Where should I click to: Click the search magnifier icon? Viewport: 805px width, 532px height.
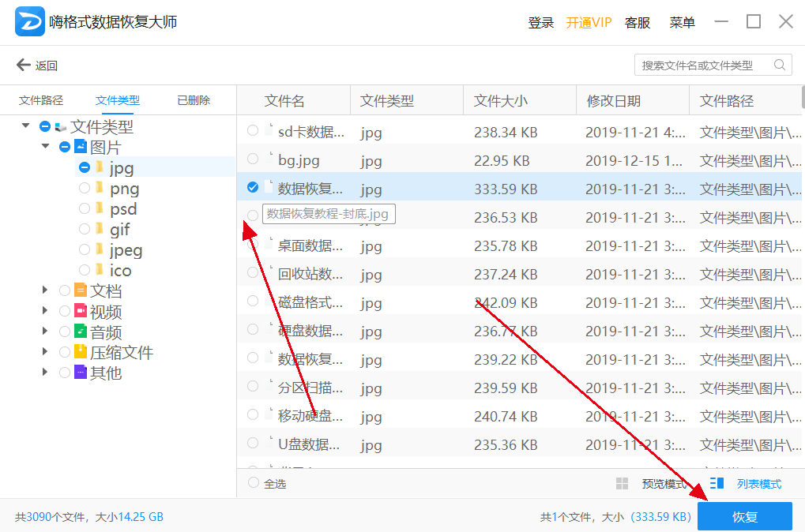pos(780,66)
